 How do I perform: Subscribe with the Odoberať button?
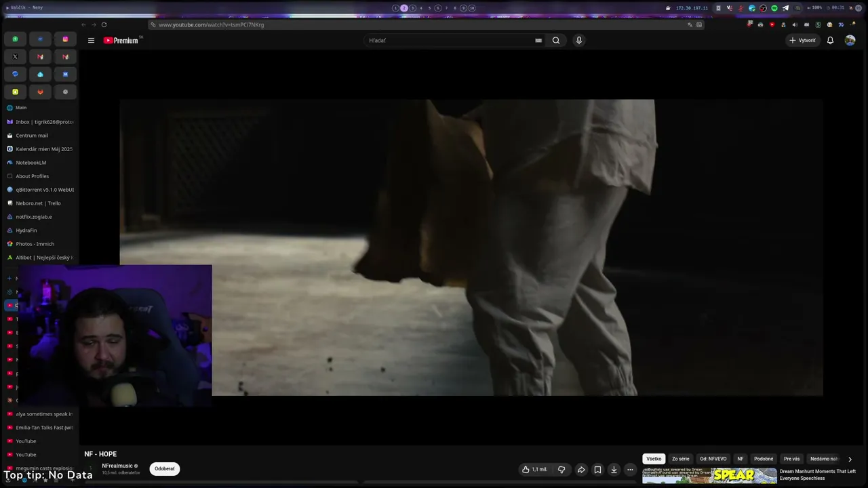(x=165, y=469)
